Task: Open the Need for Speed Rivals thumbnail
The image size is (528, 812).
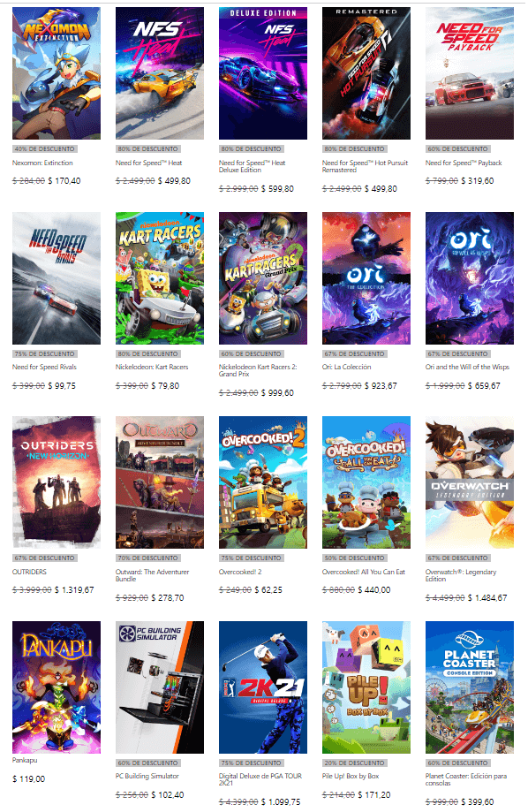Action: pyautogui.click(x=57, y=278)
